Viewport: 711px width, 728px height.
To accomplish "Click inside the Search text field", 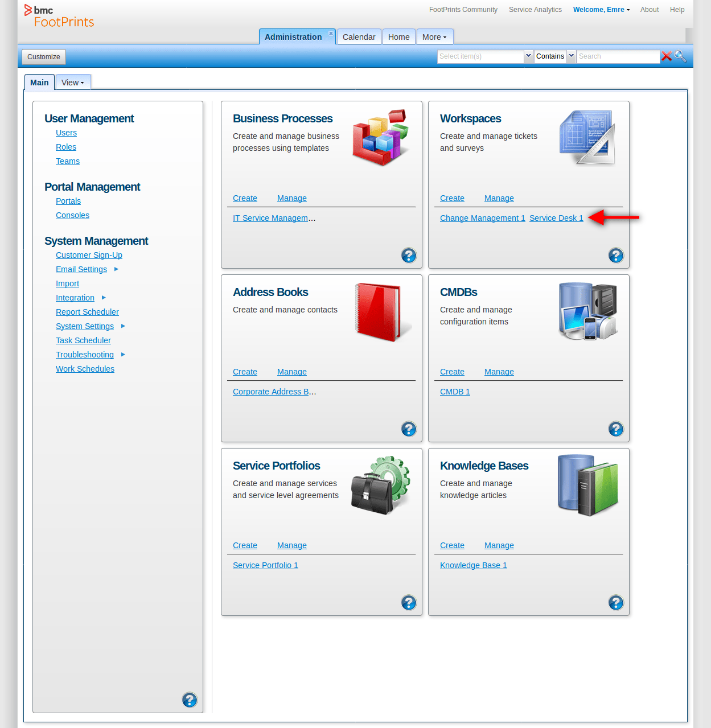I will click(x=618, y=56).
